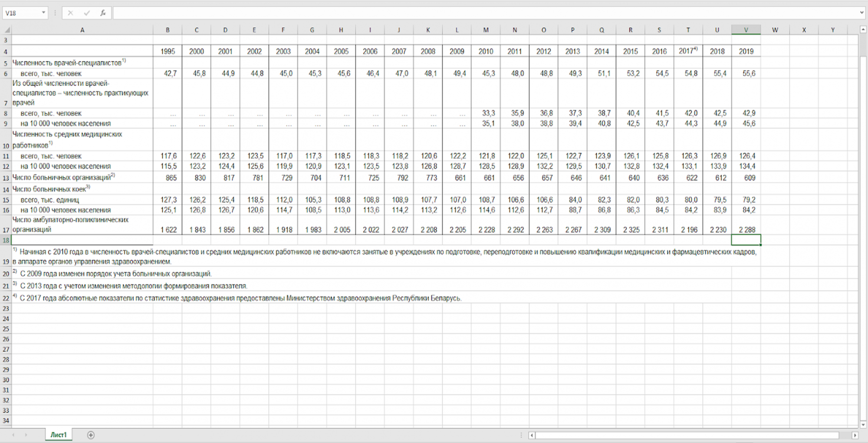
Task: Click horizontal scrollbar right arrow
Action: point(855,435)
